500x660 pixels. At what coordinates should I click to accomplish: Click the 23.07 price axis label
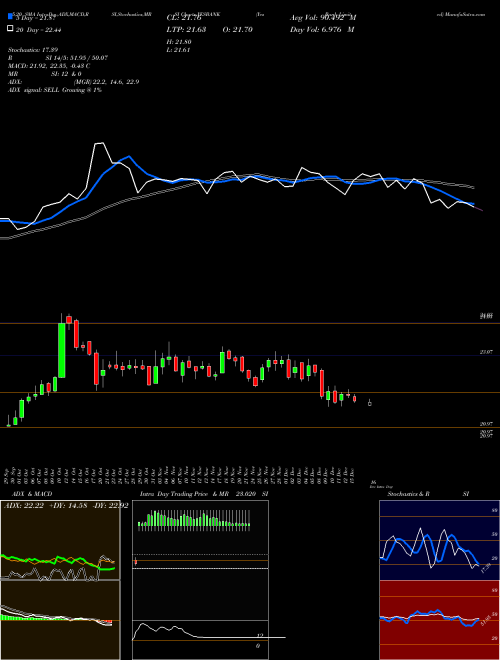coord(486,352)
